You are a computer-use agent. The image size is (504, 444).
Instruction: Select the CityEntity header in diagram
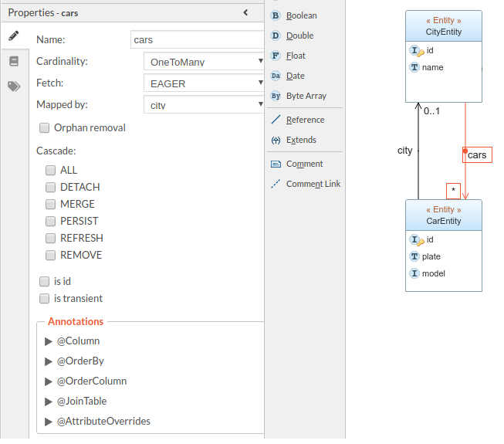click(444, 26)
